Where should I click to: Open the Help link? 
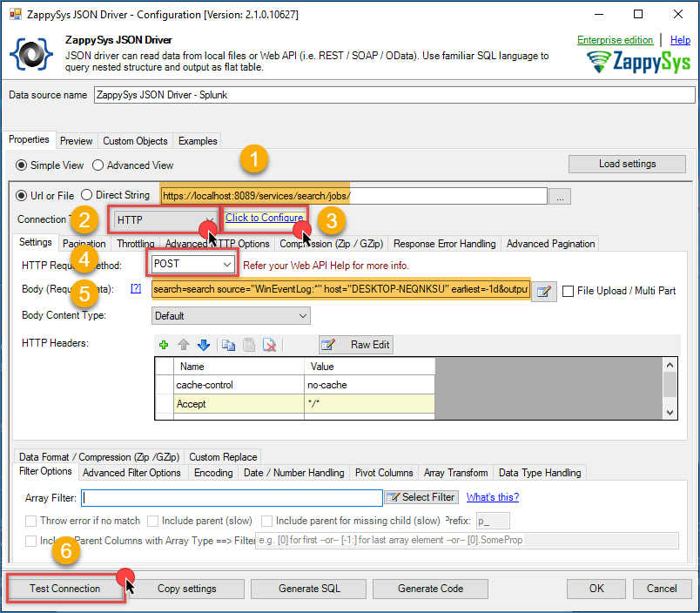pos(680,40)
